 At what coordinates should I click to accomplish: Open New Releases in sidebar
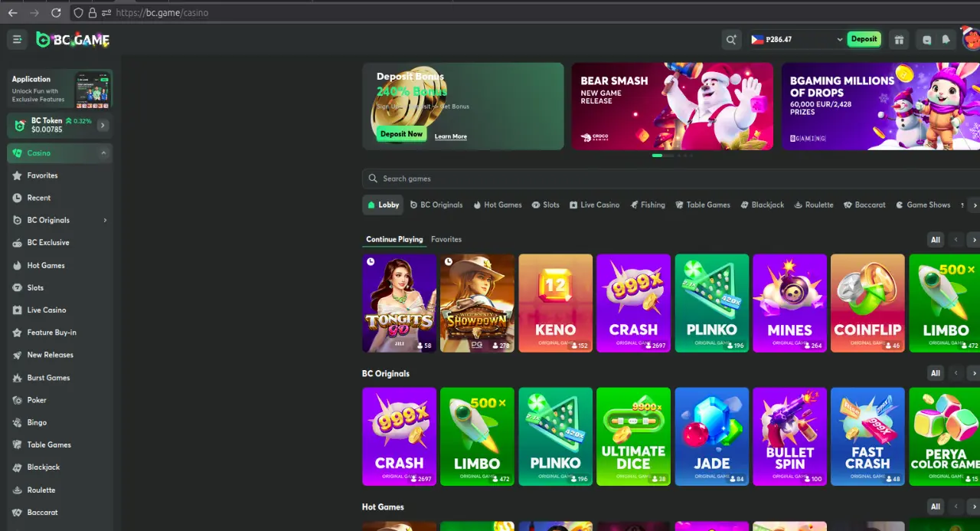(x=60, y=355)
